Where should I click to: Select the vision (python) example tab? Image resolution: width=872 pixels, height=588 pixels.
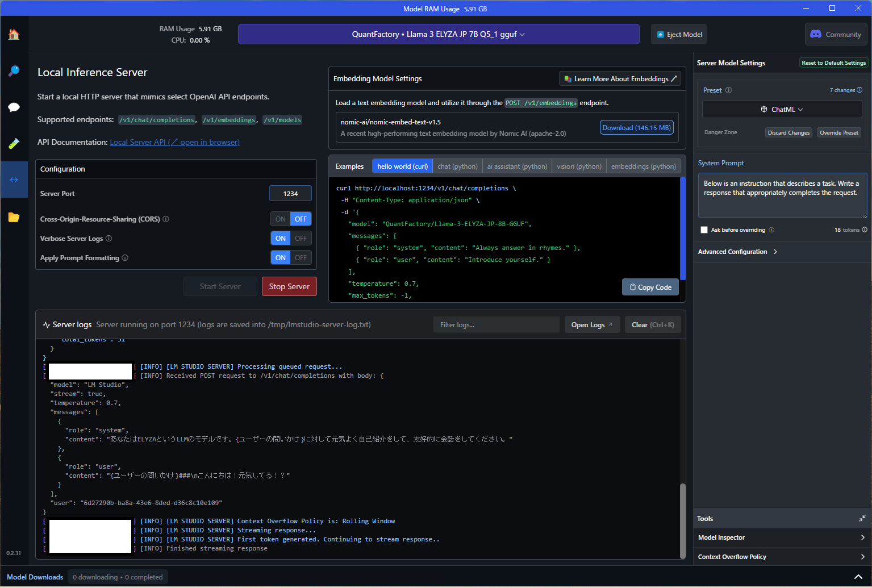click(579, 166)
